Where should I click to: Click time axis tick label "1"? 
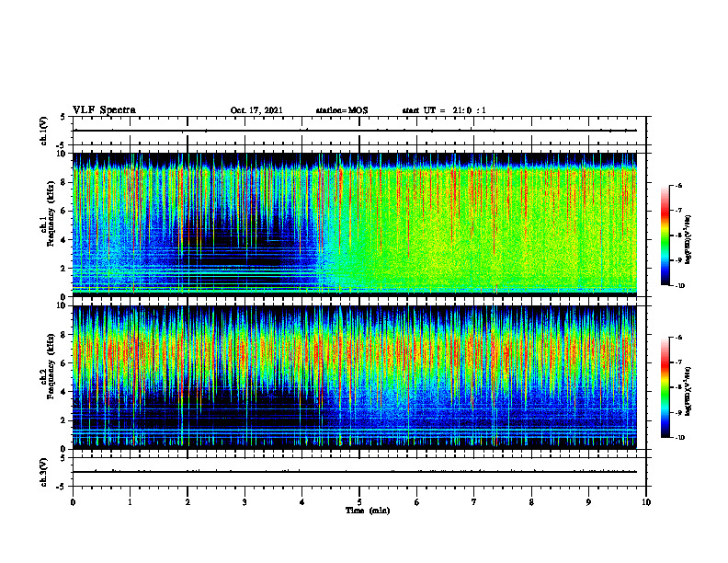[130, 502]
